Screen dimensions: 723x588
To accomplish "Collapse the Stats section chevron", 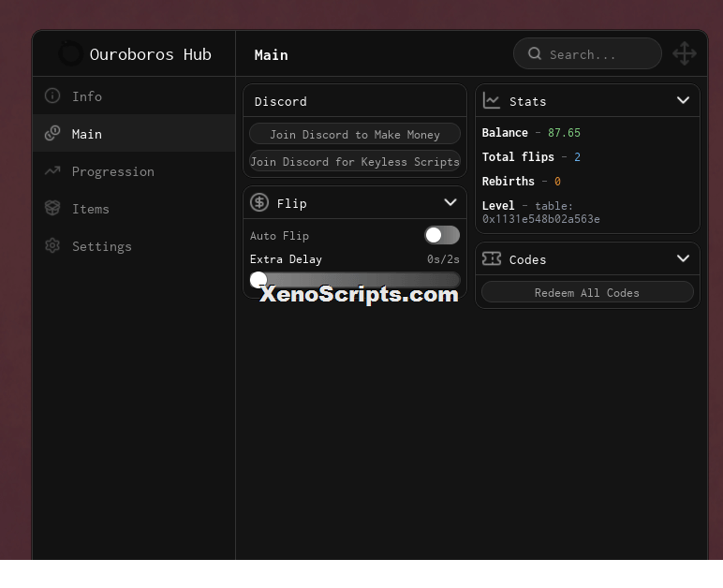I will (683, 100).
